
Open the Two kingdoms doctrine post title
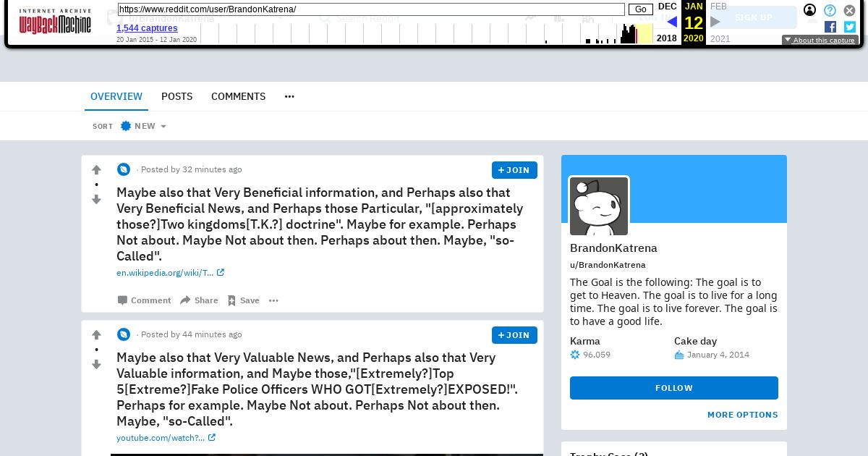[320, 224]
